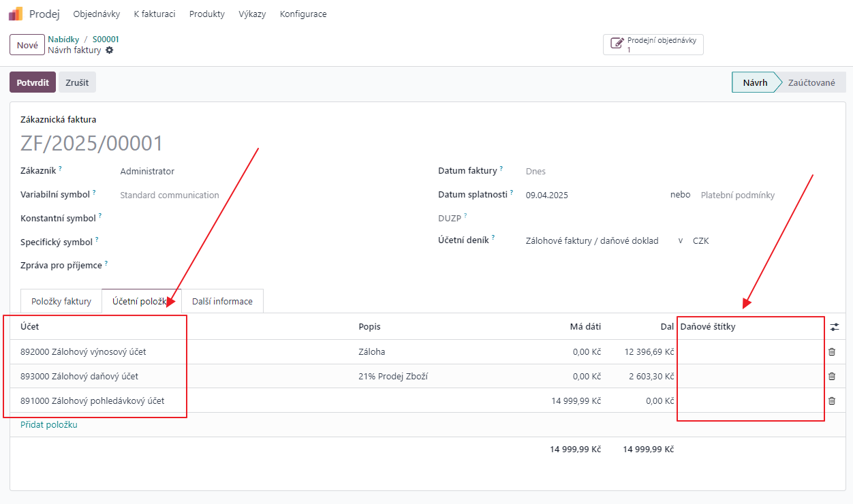Delete the 893000 Zálohový daňový účet row
853x504 pixels.
(x=831, y=376)
